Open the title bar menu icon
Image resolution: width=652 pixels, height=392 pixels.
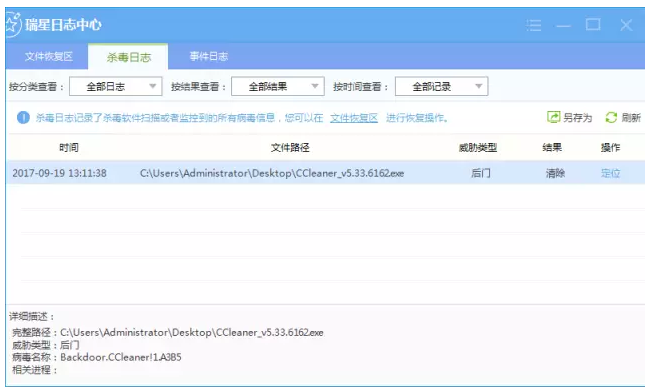tap(533, 25)
